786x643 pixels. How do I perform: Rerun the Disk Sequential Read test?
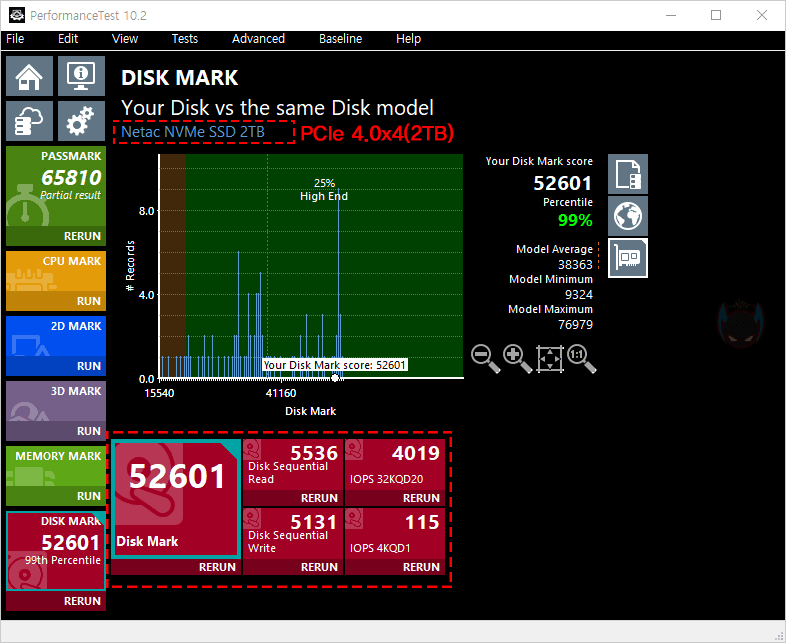tap(293, 498)
